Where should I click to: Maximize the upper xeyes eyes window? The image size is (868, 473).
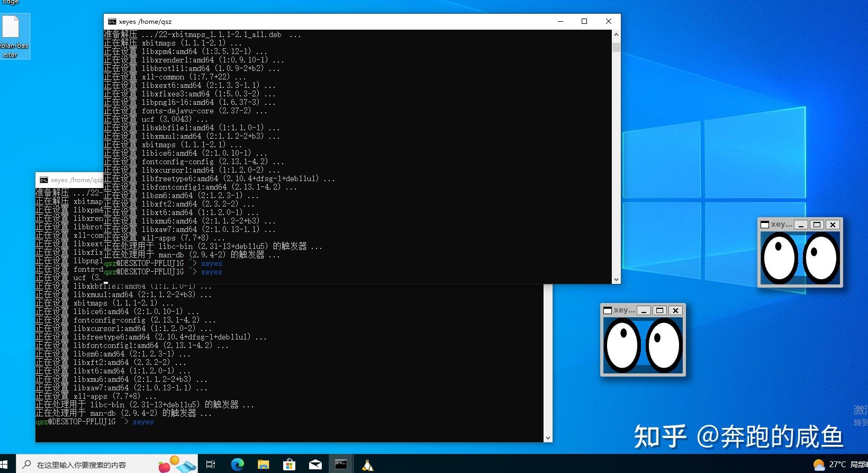[x=817, y=225]
